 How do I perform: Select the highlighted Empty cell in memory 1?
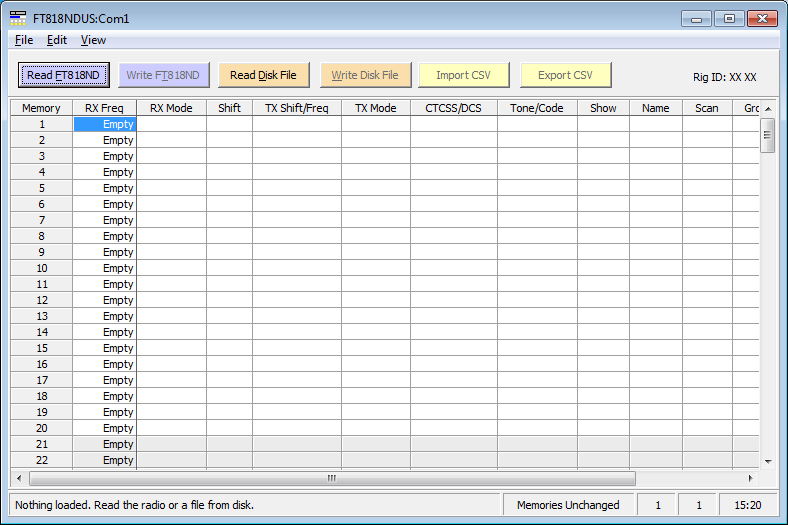coord(105,124)
